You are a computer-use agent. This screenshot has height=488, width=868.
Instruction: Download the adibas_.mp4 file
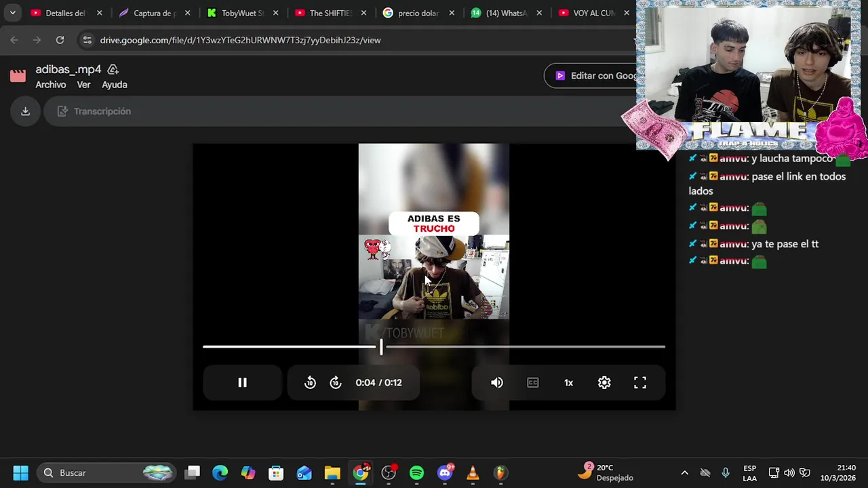(x=26, y=111)
